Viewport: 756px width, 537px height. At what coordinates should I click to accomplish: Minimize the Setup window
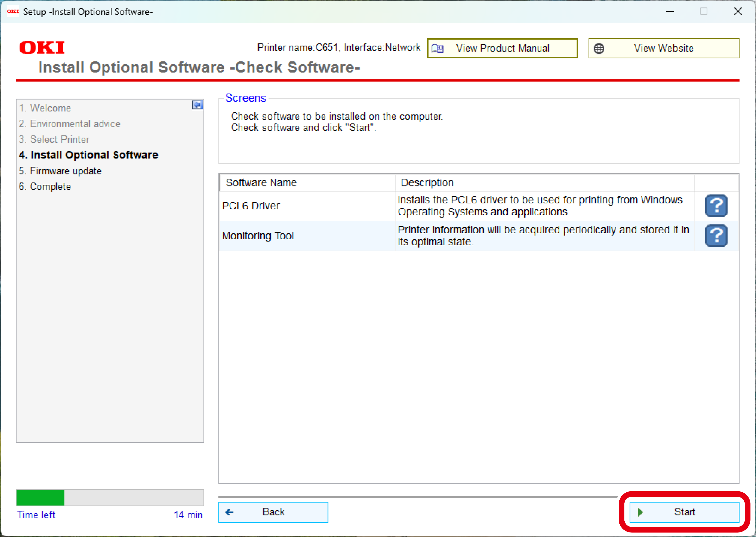click(x=670, y=11)
